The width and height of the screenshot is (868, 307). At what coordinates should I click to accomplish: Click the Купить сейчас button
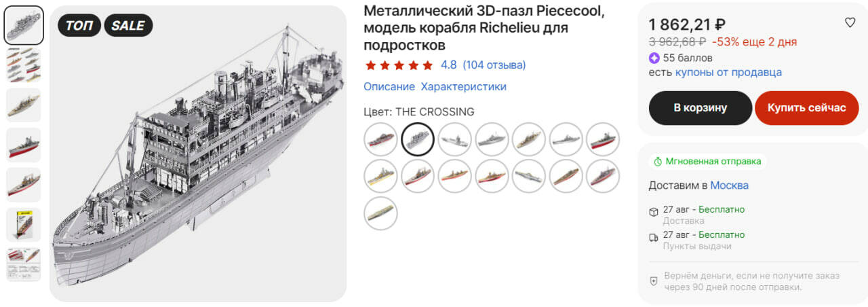click(806, 108)
